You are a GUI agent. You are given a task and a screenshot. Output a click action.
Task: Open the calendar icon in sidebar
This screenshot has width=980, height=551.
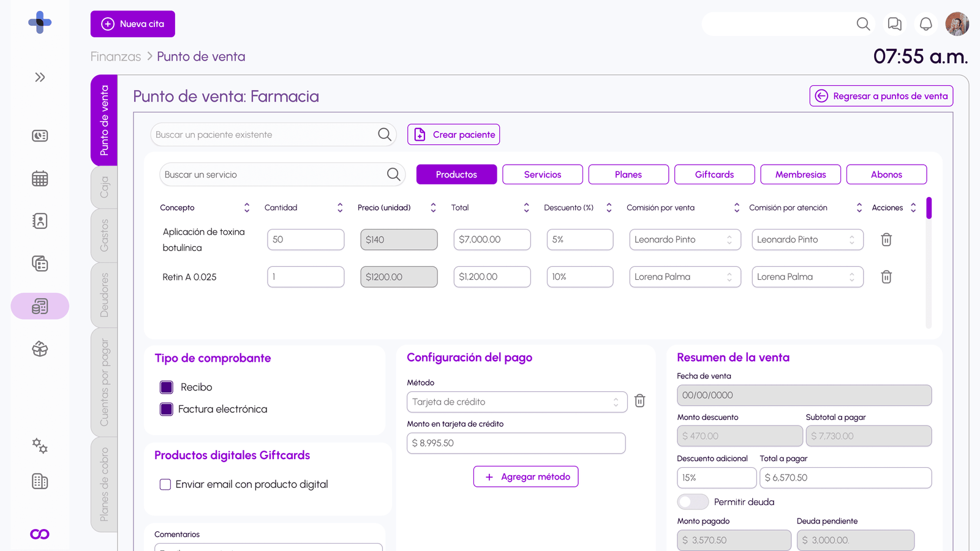click(x=40, y=179)
